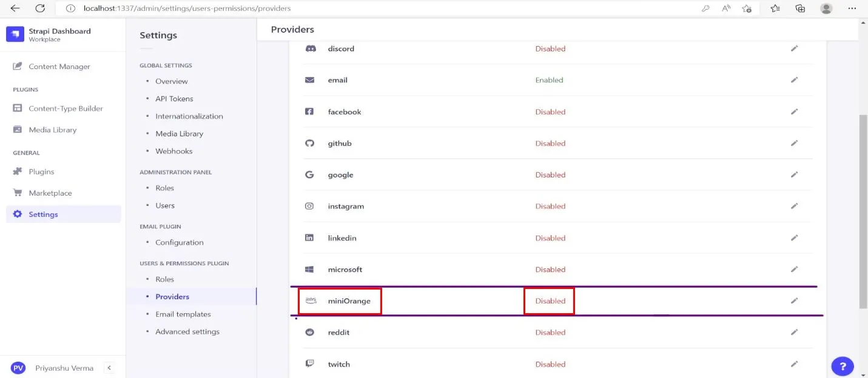Click the Strapi Dashboard logo

click(x=15, y=35)
